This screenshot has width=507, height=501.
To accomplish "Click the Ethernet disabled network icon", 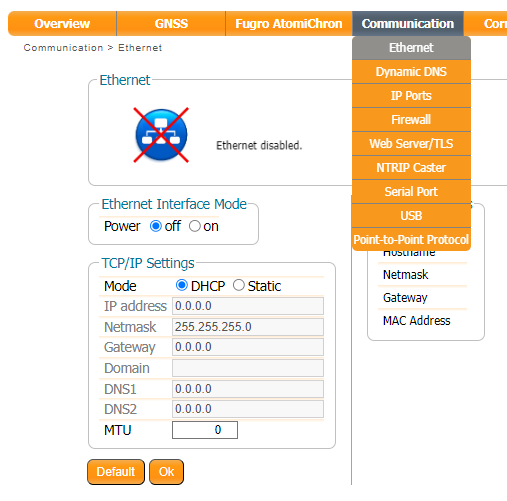I will point(161,135).
